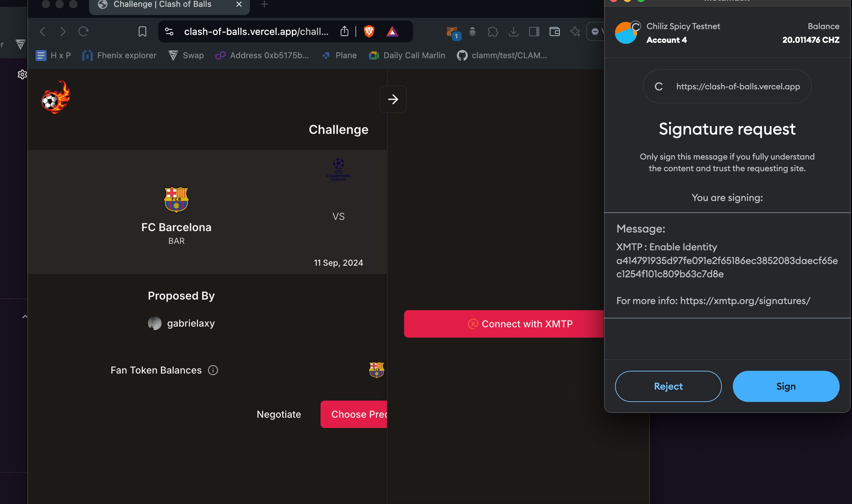
Task: Click Fan Token Balances info icon
Action: 213,370
